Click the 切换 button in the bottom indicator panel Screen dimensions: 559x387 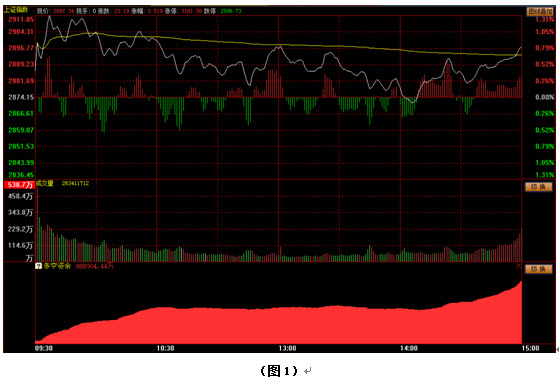click(x=538, y=269)
